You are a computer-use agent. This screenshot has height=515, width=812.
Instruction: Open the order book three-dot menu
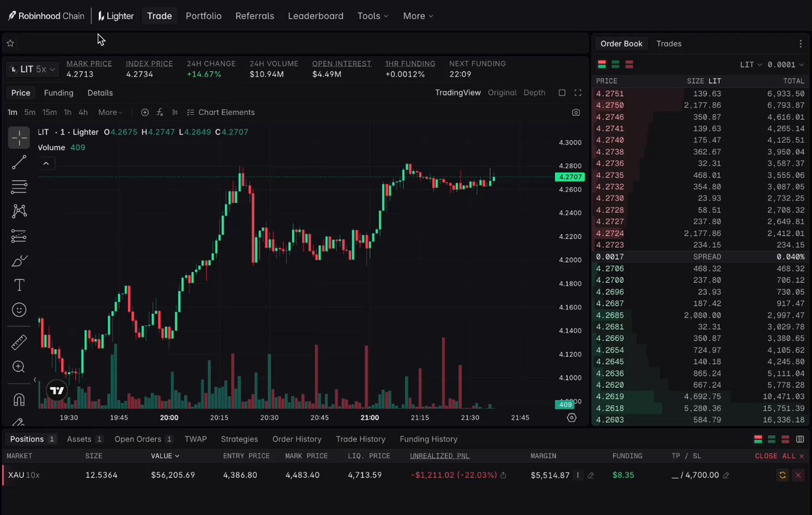pyautogui.click(x=800, y=44)
